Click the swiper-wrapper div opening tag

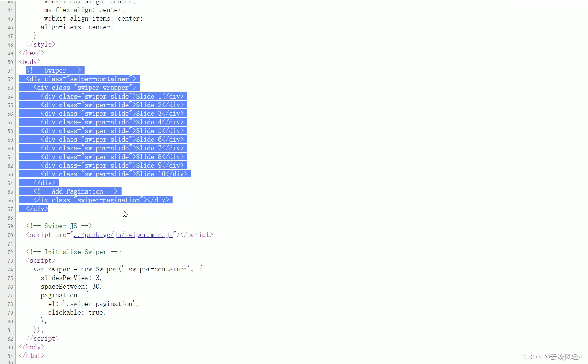click(x=85, y=88)
